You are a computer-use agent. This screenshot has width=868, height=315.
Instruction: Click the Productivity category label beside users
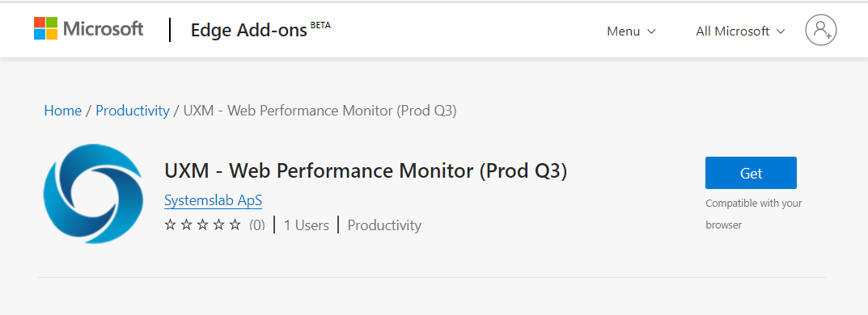click(384, 225)
